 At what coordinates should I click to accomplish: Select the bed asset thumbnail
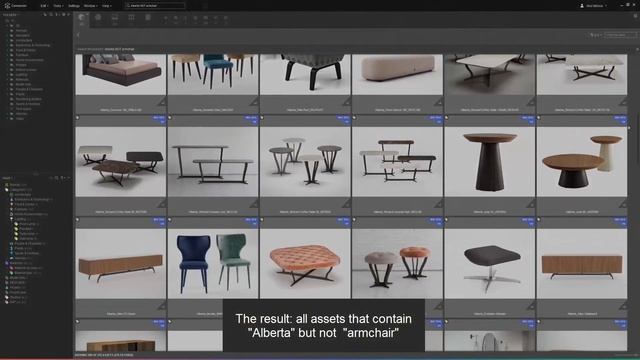(121, 74)
